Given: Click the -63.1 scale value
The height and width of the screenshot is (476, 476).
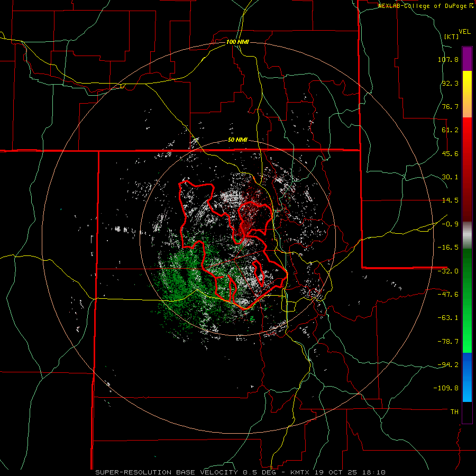Looking at the screenshot, I should [448, 318].
